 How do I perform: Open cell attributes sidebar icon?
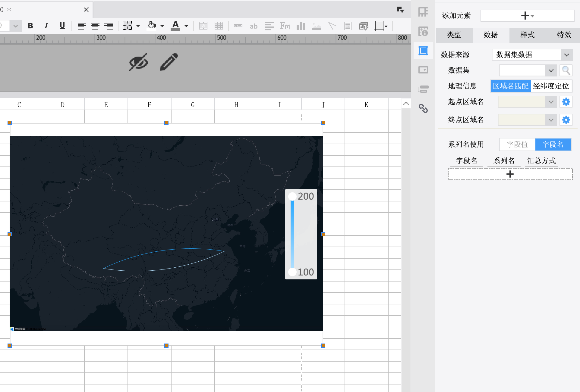point(423,31)
